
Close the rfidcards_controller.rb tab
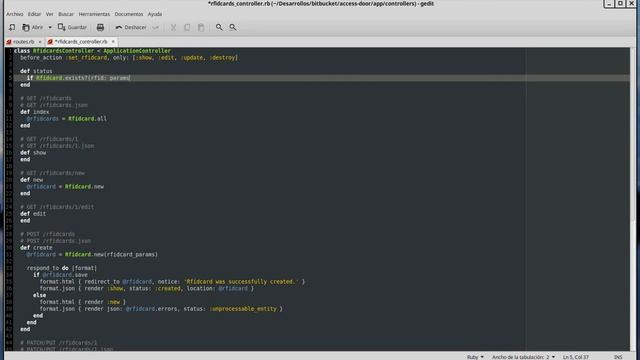(113, 42)
